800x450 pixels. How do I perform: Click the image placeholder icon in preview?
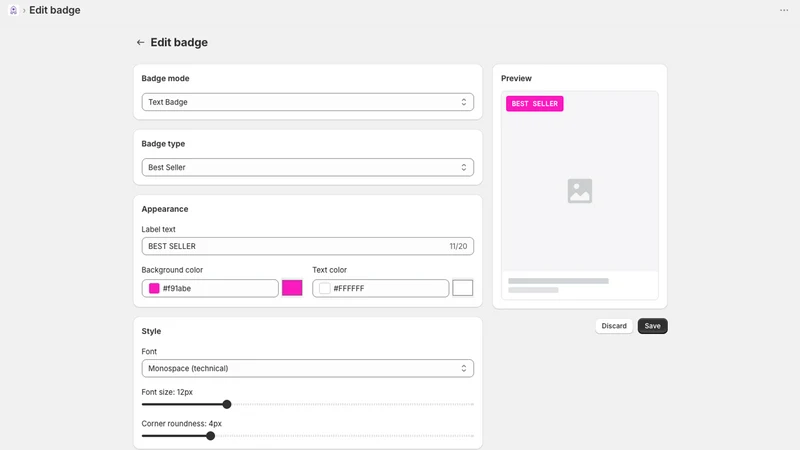[580, 191]
